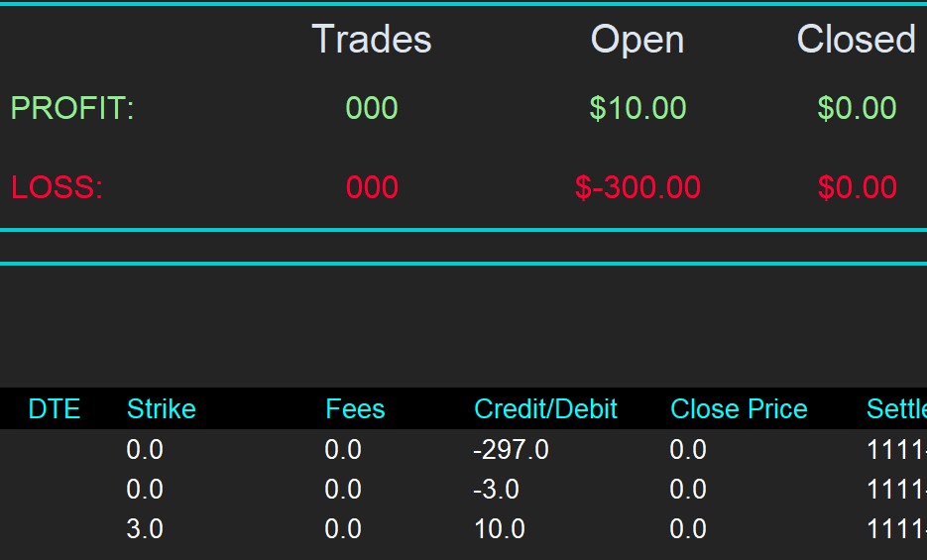Select the open loss value $-300.00

[x=637, y=187]
